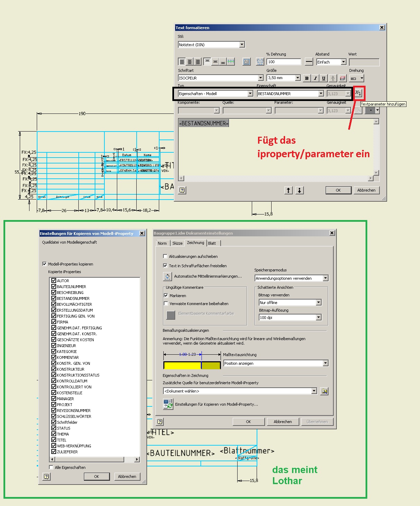The image size is (420, 506).
Task: Click OK in Dokumenteinstellungen dialog
Action: coord(248,422)
